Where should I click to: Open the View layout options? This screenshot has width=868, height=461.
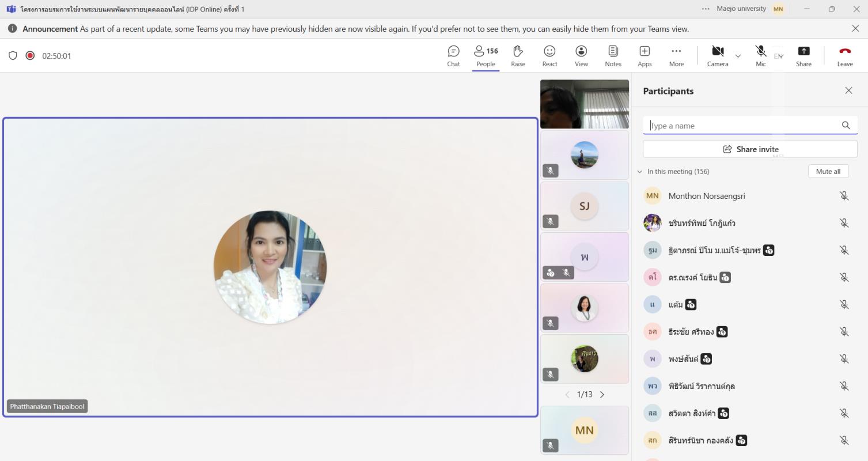[581, 56]
